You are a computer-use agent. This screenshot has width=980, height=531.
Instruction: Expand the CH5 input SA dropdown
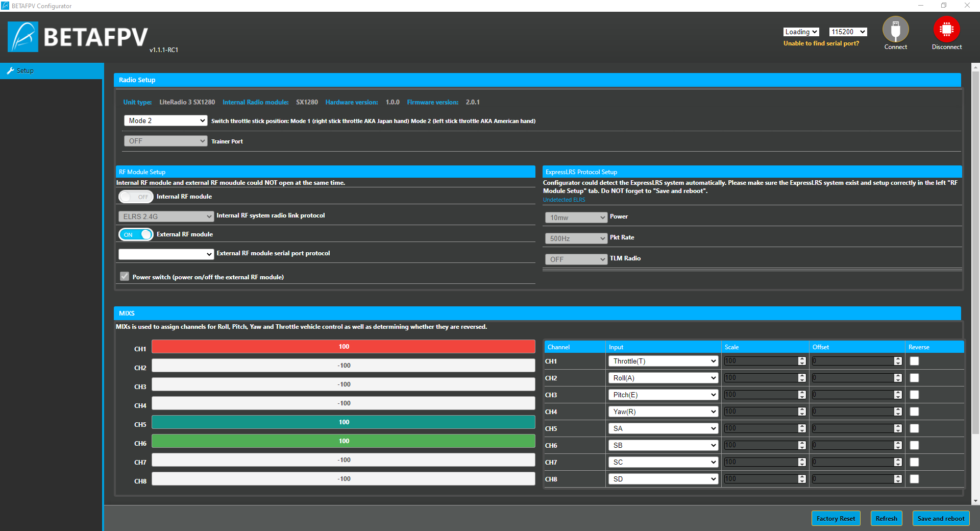(663, 428)
